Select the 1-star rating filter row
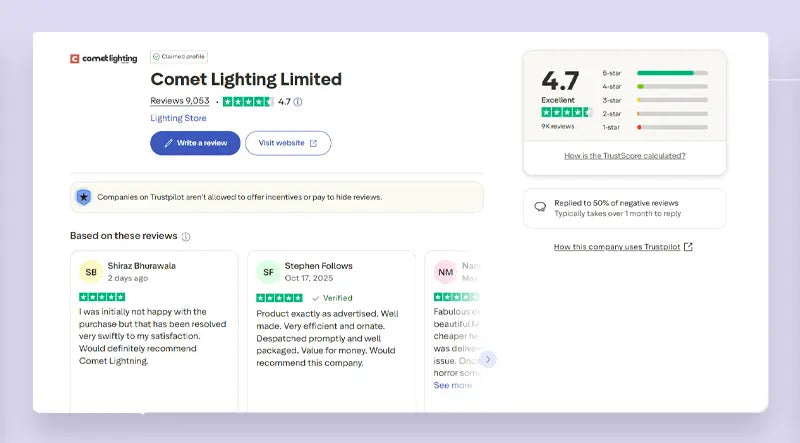The height and width of the screenshot is (443, 800). tap(654, 127)
